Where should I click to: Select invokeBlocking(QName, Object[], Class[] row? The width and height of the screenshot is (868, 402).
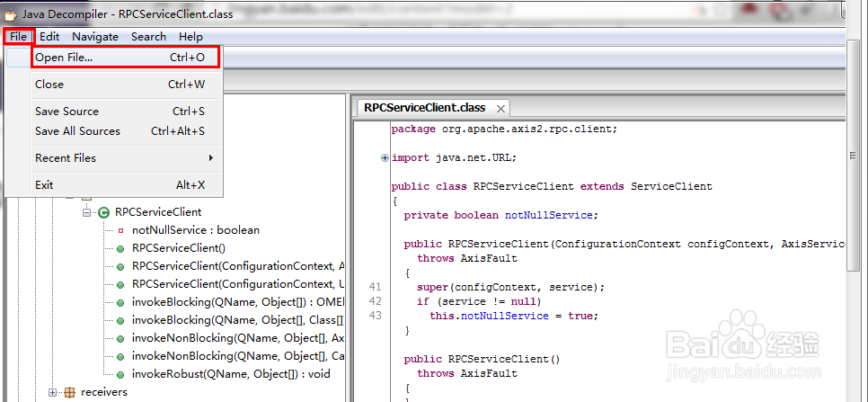point(238,320)
